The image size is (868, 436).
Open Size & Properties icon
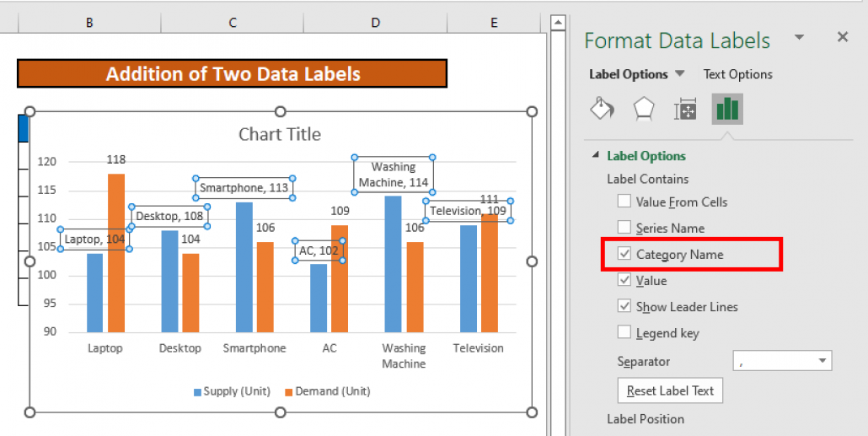click(x=685, y=110)
